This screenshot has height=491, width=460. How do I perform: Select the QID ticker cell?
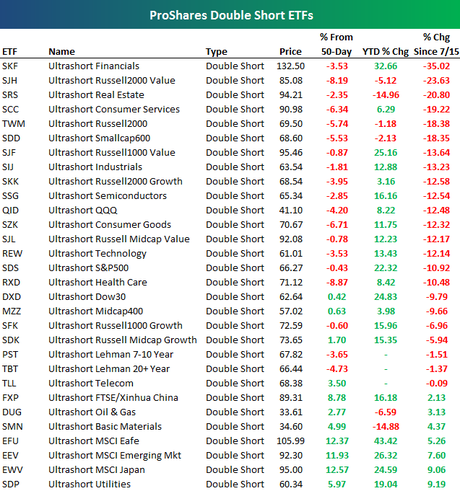coord(10,210)
